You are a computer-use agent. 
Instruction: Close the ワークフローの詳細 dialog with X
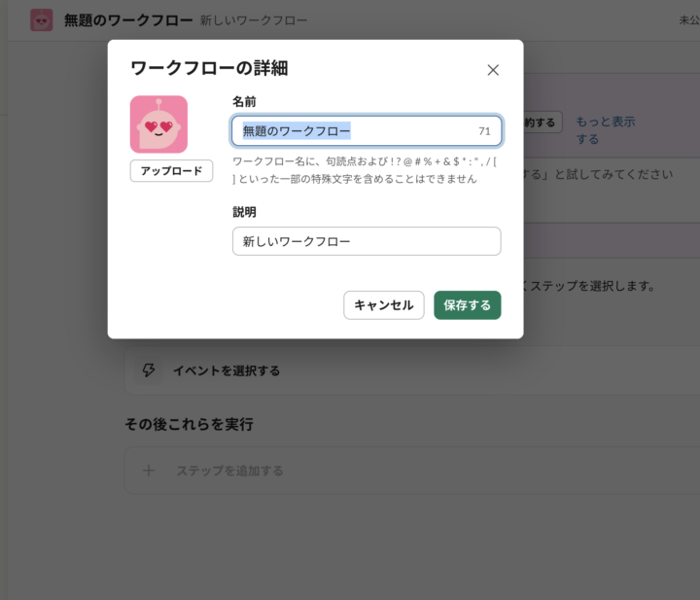click(x=493, y=70)
